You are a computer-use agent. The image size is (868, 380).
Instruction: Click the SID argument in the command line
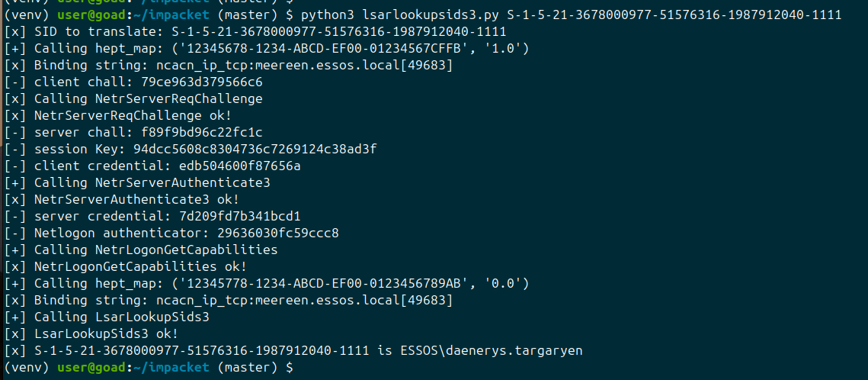pos(674,15)
